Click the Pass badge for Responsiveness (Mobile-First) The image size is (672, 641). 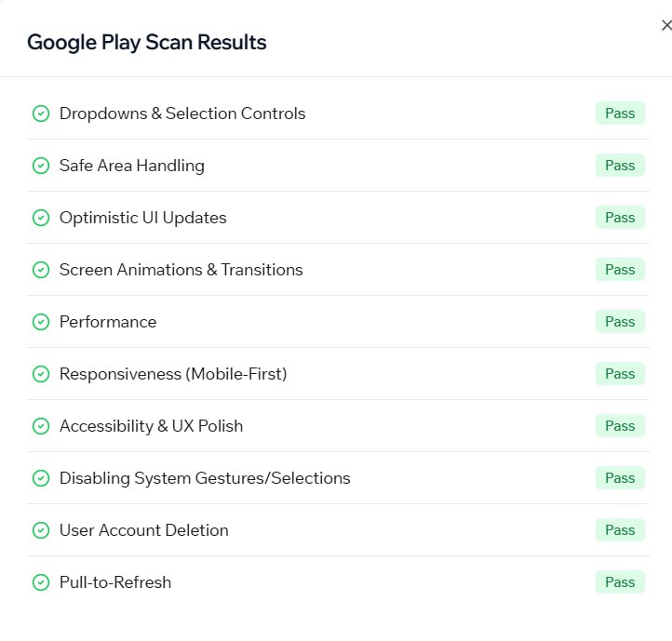(620, 374)
